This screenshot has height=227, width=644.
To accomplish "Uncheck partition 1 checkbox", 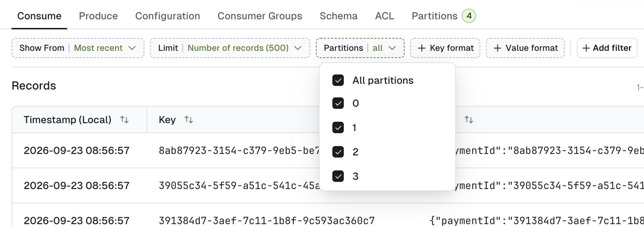I will coord(338,127).
